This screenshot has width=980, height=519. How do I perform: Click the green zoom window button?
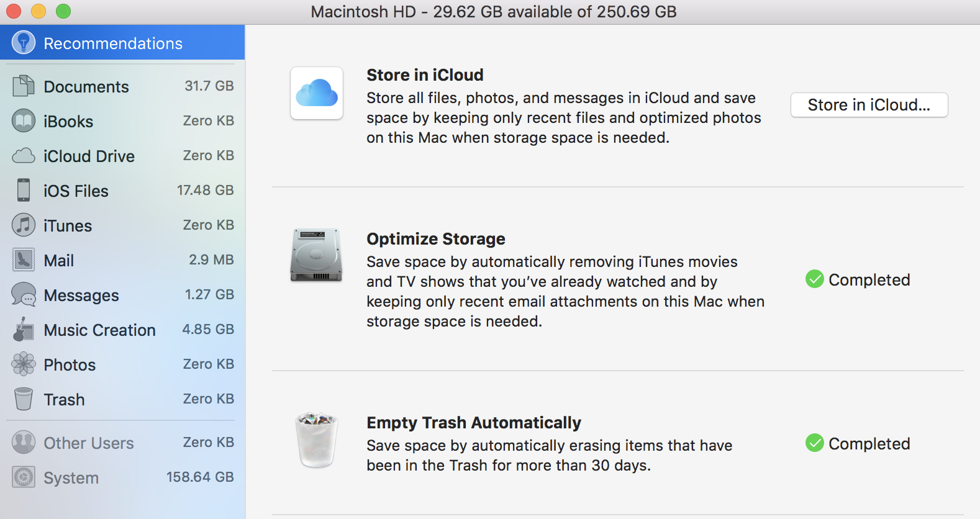pos(63,11)
